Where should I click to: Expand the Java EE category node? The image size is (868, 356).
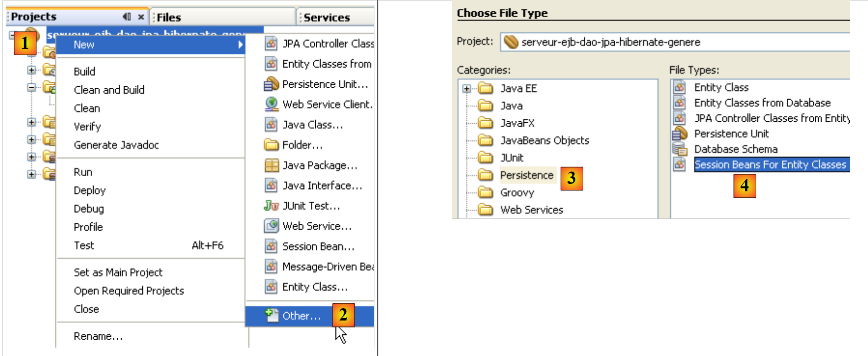pyautogui.click(x=467, y=89)
